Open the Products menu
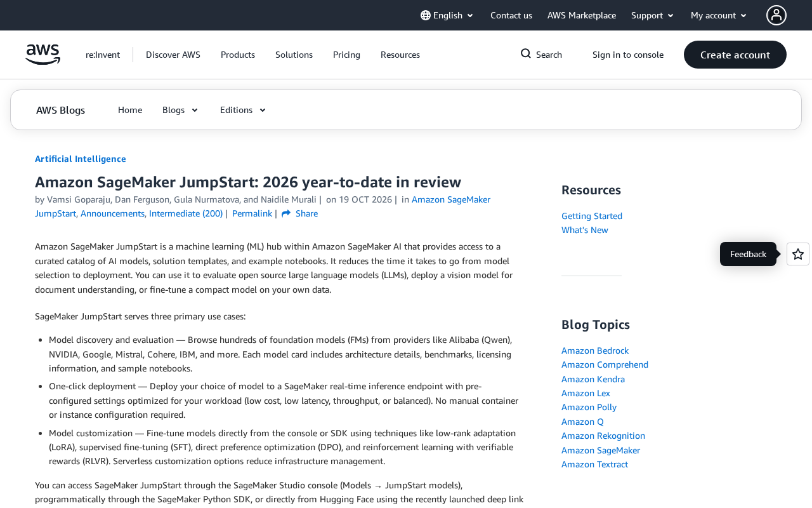 point(238,55)
